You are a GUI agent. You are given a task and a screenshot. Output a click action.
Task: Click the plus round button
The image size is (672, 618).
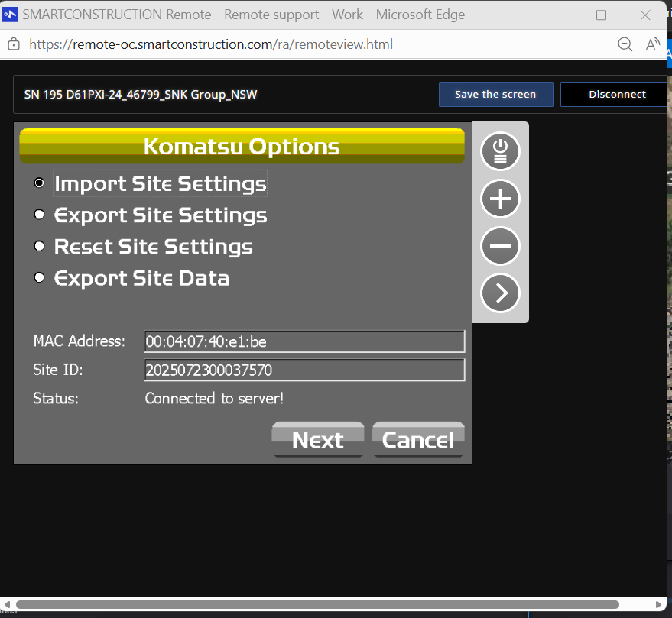(x=500, y=199)
